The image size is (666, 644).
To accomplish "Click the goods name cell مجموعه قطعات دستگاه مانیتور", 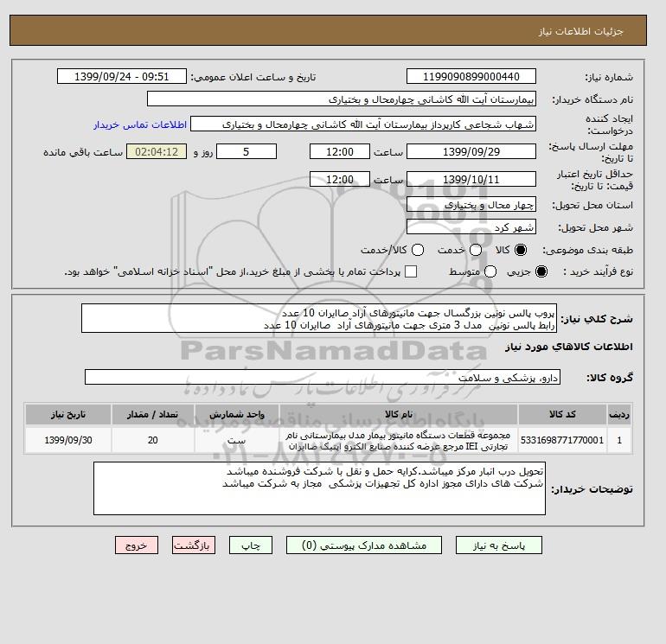I will point(399,440).
